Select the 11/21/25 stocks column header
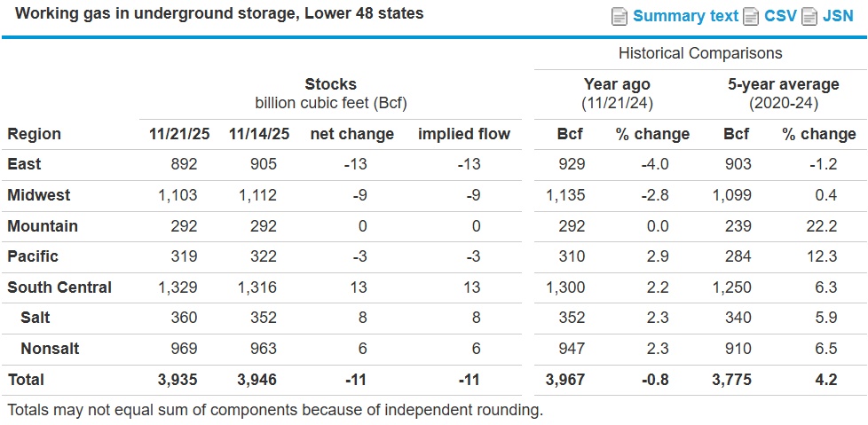 pyautogui.click(x=179, y=134)
